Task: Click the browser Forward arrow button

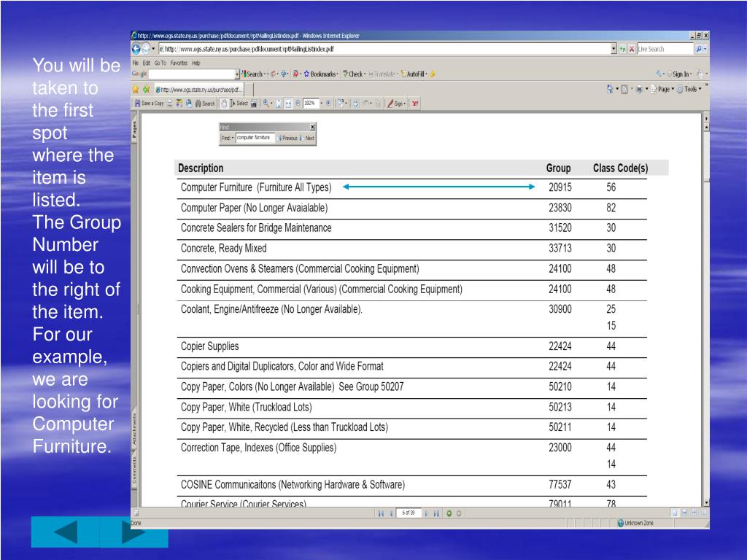Action: pyautogui.click(x=146, y=49)
